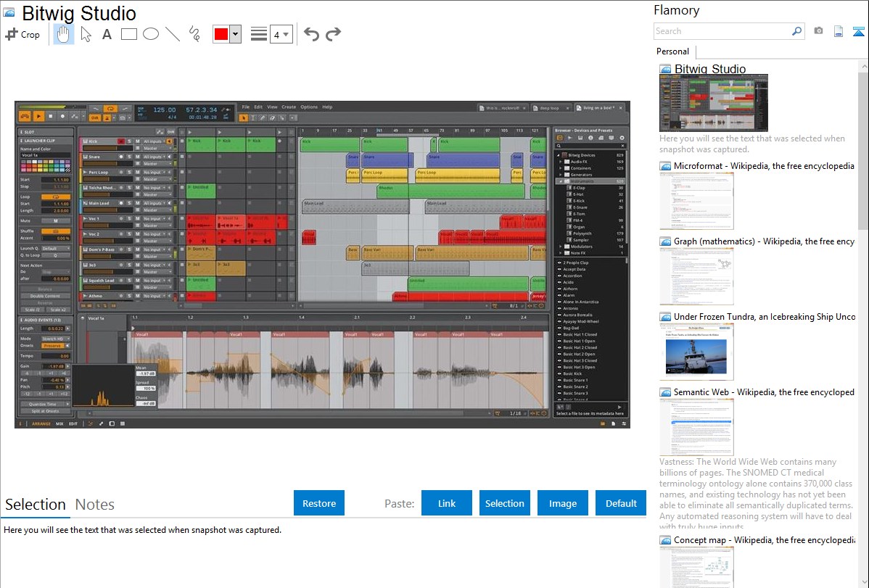This screenshot has height=588, width=869.
Task: Pick the ellipse shape tool
Action: click(x=151, y=34)
